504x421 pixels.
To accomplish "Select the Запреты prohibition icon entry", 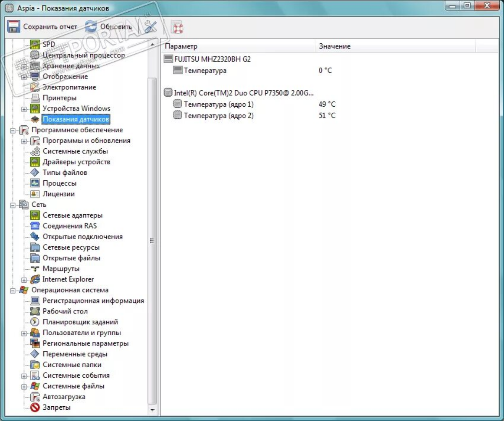I will 35,408.
